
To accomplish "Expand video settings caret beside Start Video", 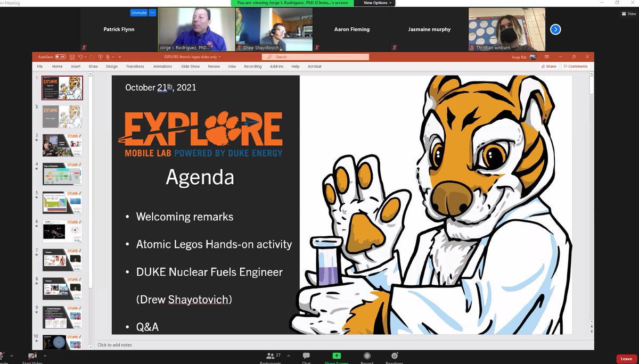I will coord(45,355).
